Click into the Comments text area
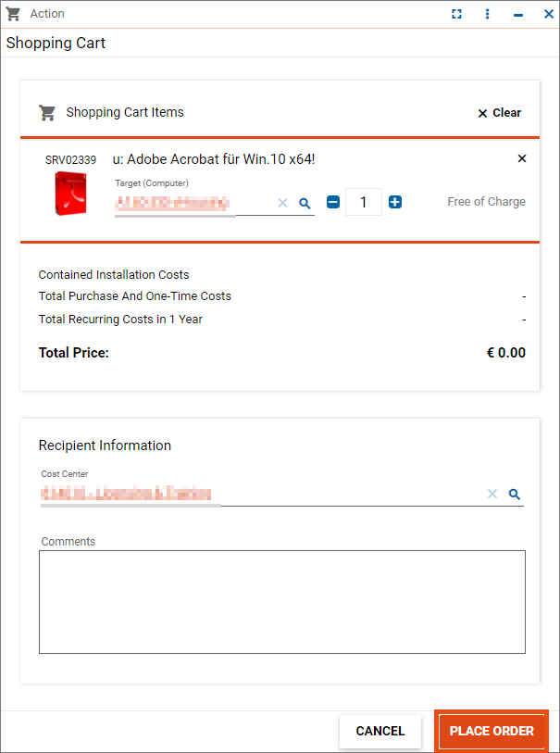Image resolution: width=560 pixels, height=753 pixels. [282, 602]
